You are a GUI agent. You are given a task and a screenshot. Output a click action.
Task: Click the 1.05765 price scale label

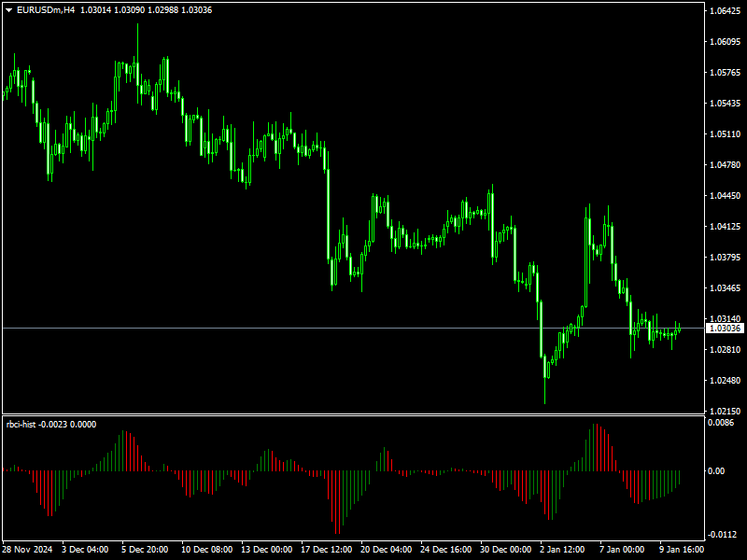726,73
